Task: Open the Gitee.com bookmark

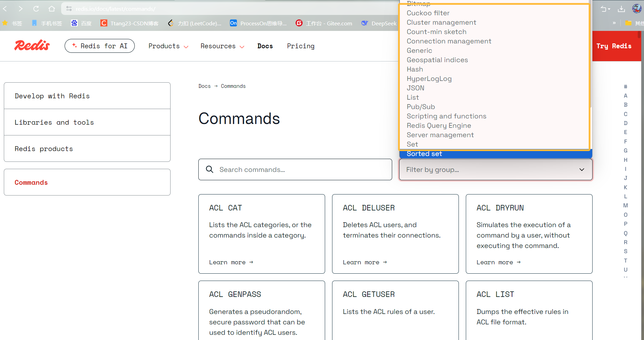Action: [x=324, y=23]
